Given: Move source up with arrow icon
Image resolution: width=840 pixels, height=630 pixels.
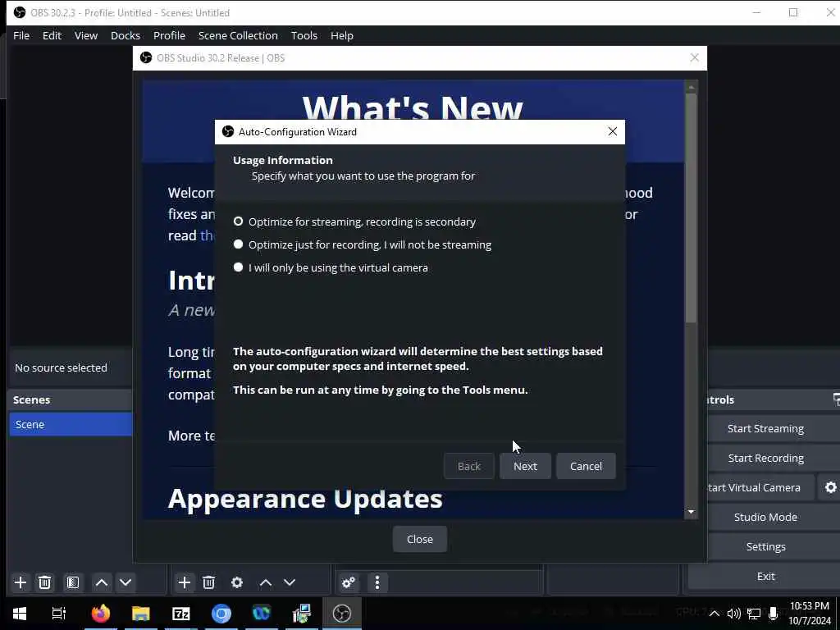Looking at the screenshot, I should (265, 582).
